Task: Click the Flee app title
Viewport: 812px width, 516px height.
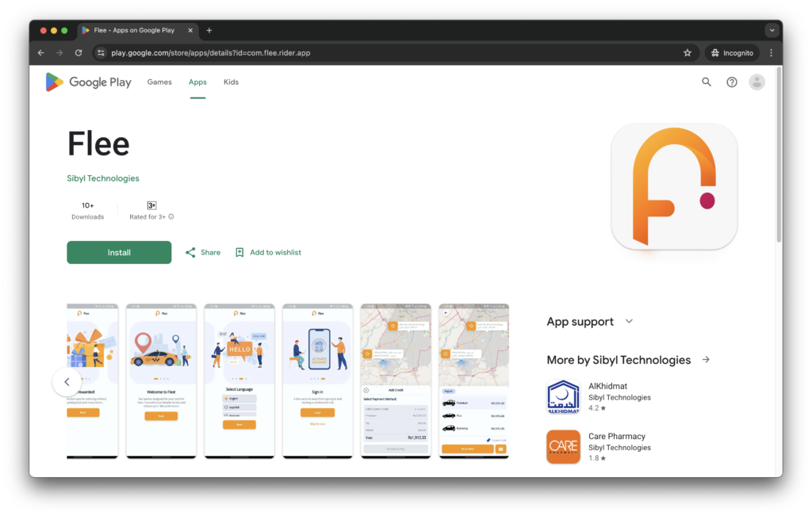Action: 98,143
